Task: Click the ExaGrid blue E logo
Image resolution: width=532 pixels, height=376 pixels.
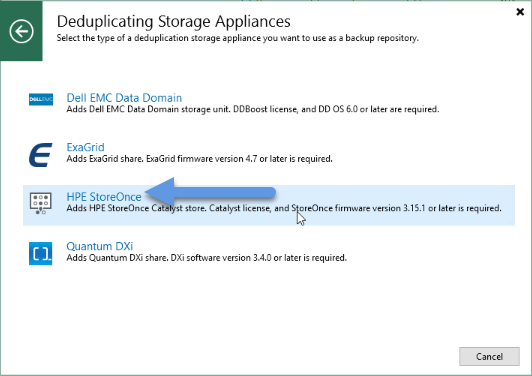Action: coord(41,155)
